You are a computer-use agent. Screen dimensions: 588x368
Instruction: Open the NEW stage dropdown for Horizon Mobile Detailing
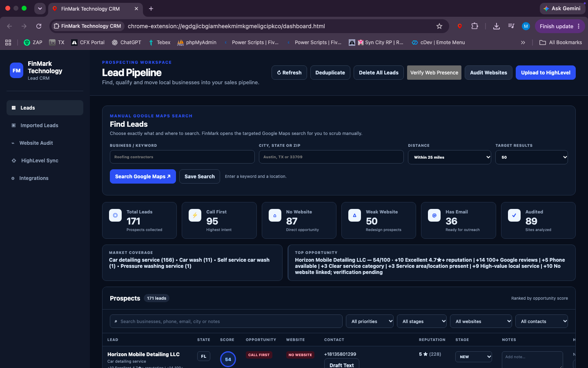click(x=474, y=357)
